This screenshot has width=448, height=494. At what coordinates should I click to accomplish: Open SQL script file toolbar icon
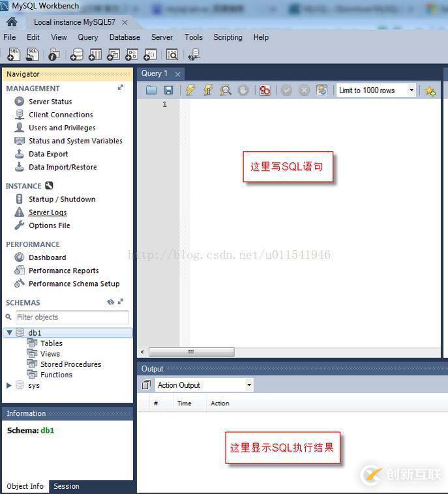(x=32, y=55)
